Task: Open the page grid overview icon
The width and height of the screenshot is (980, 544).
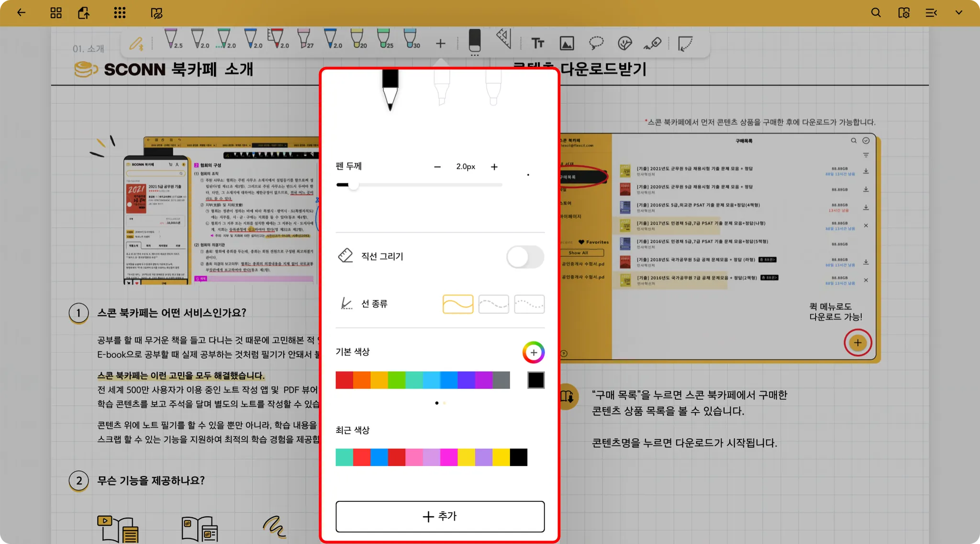Action: tap(56, 13)
